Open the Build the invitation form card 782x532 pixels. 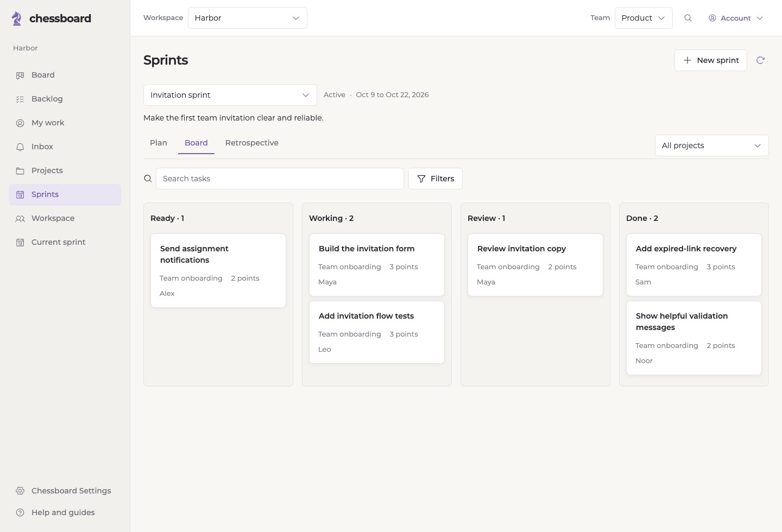pyautogui.click(x=377, y=265)
